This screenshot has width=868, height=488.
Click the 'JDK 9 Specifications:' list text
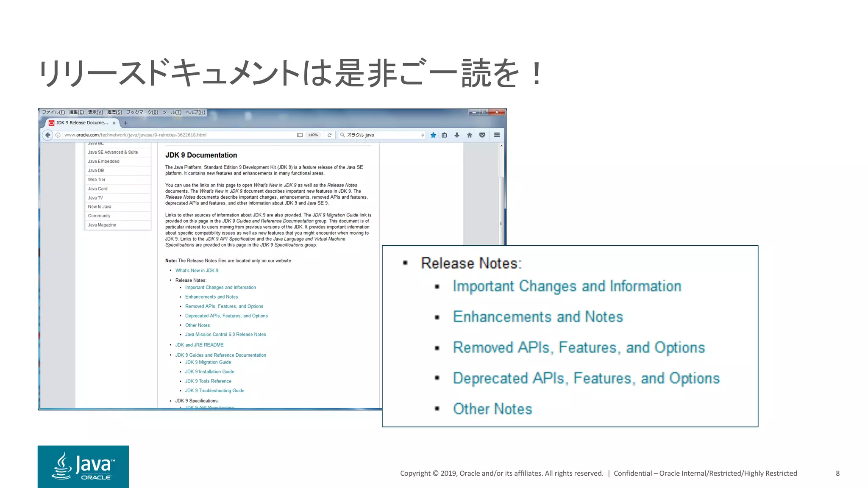197,401
